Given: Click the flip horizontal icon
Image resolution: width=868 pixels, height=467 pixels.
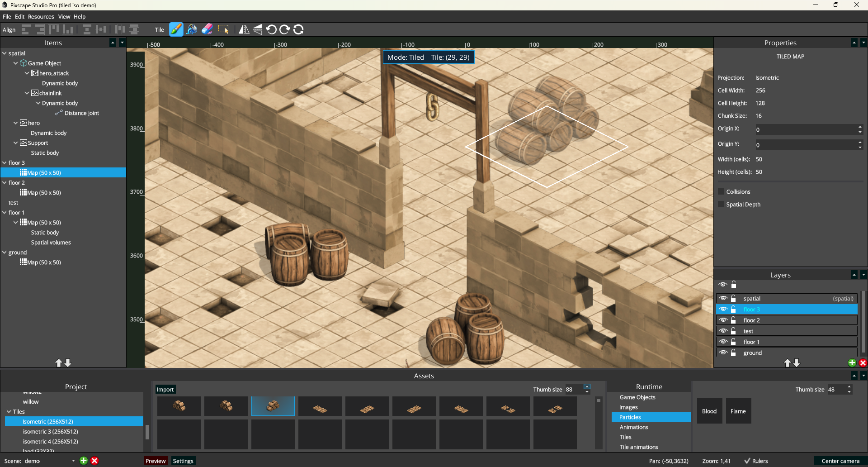Looking at the screenshot, I should [x=244, y=29].
